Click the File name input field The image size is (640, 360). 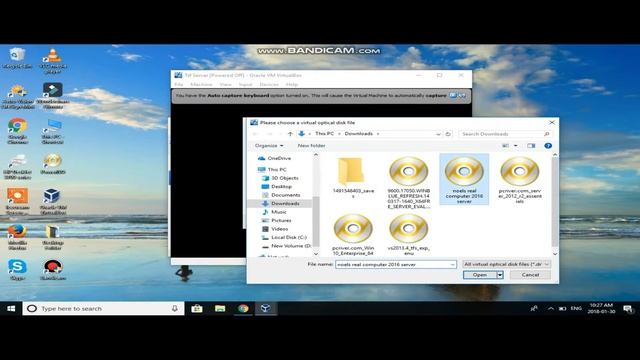[x=396, y=264]
